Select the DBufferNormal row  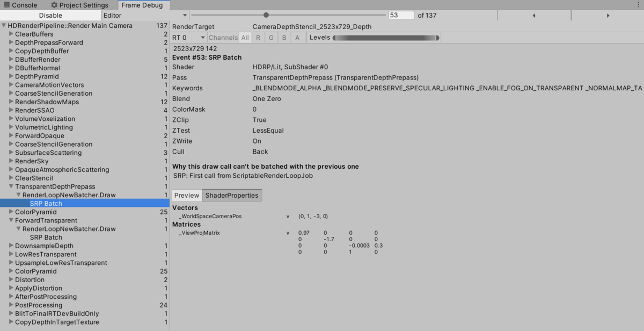tap(85, 68)
